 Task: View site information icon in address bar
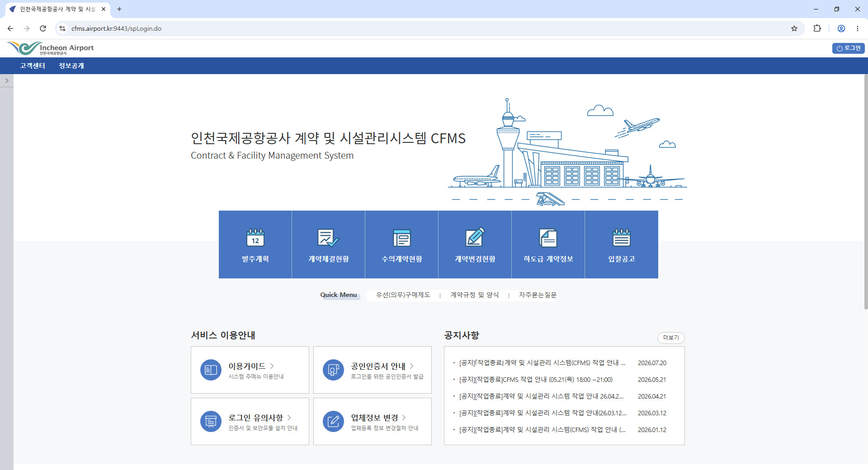pos(62,28)
